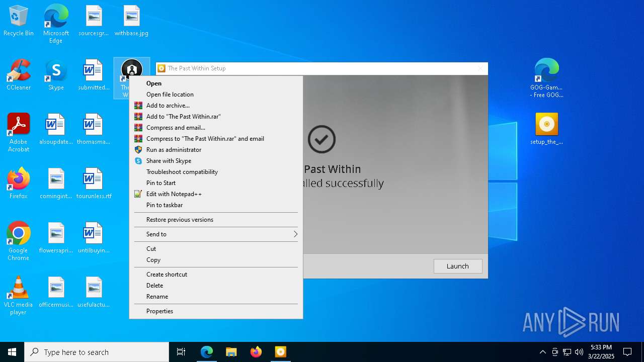Choose Add to archive...

click(x=216, y=106)
